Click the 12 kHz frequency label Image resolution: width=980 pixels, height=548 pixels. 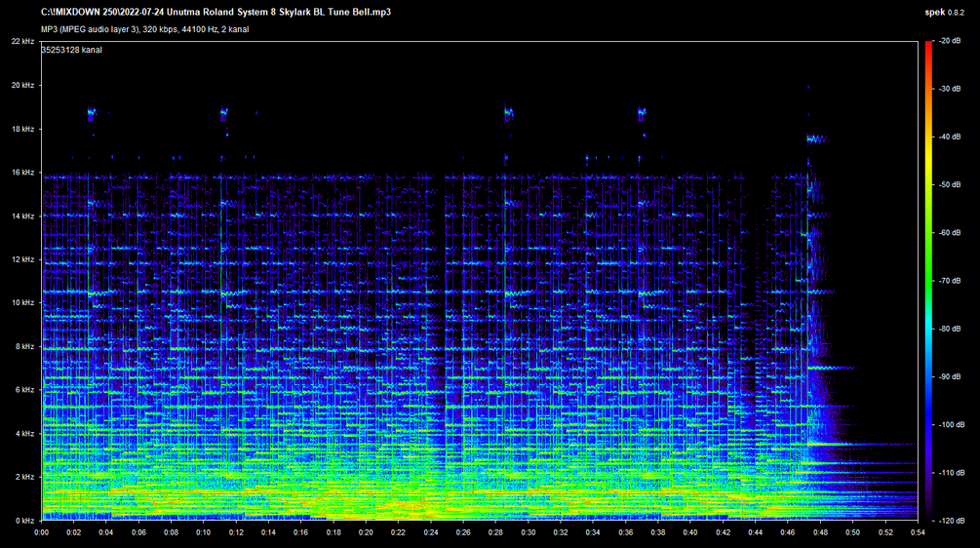[x=23, y=259]
